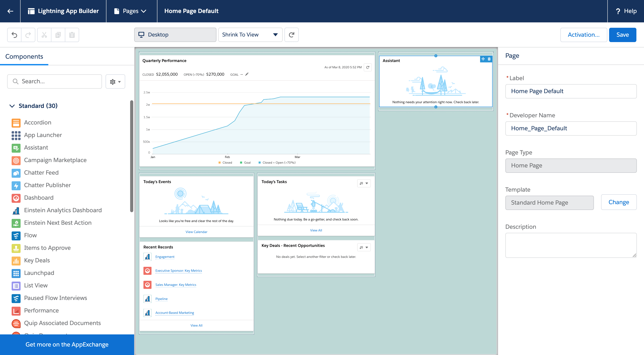Click the Assistant component icon in sidebar
Screen dimensions: 644x355
point(16,148)
